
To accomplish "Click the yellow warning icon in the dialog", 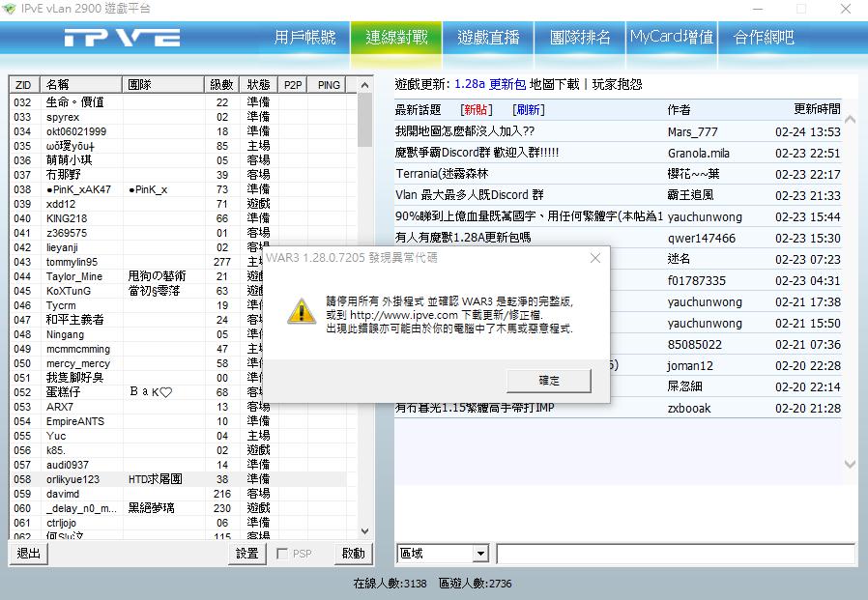I will pyautogui.click(x=302, y=311).
